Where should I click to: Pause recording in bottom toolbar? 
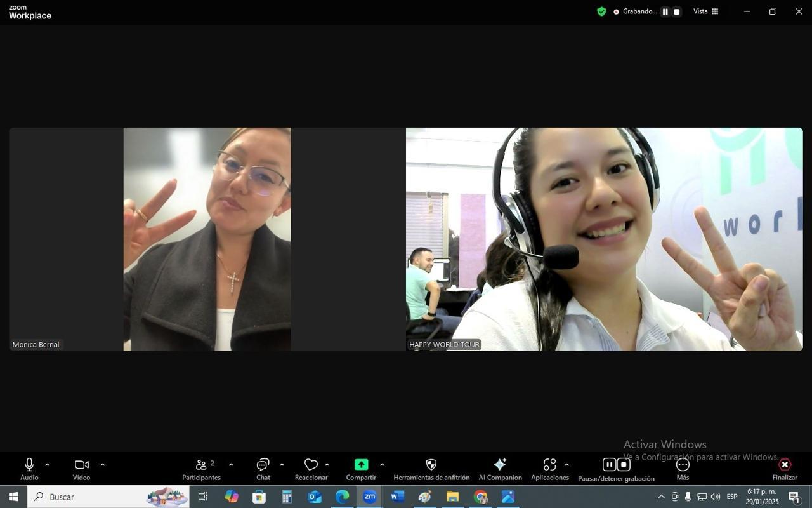(x=609, y=464)
